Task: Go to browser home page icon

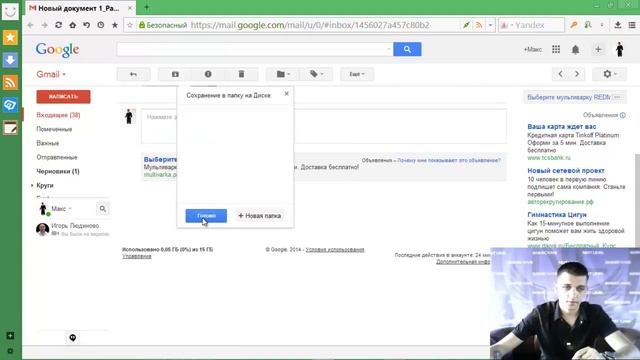Action: point(72,25)
